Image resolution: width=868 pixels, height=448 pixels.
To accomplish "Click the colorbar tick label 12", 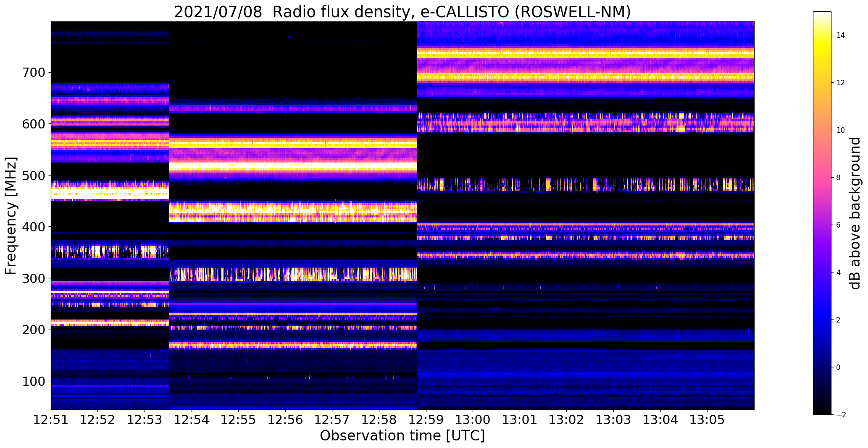I will tap(841, 83).
